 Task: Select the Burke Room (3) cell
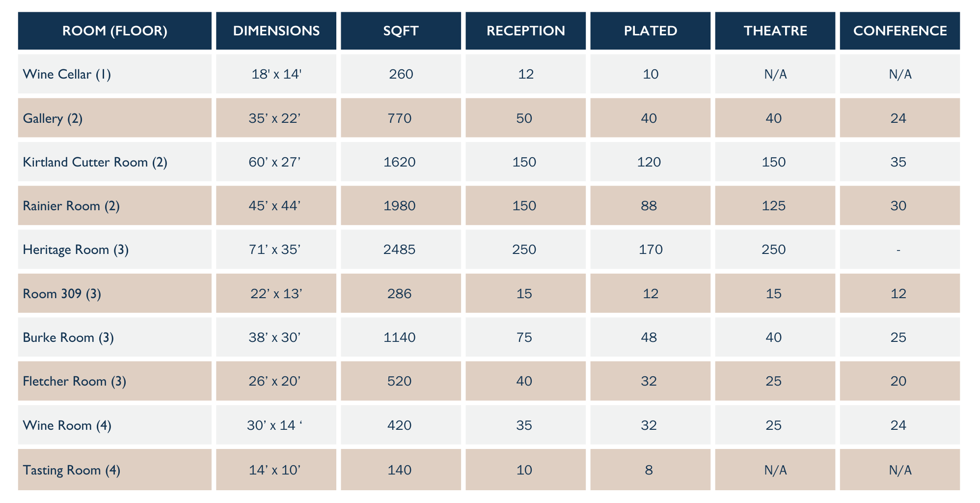[x=68, y=337]
